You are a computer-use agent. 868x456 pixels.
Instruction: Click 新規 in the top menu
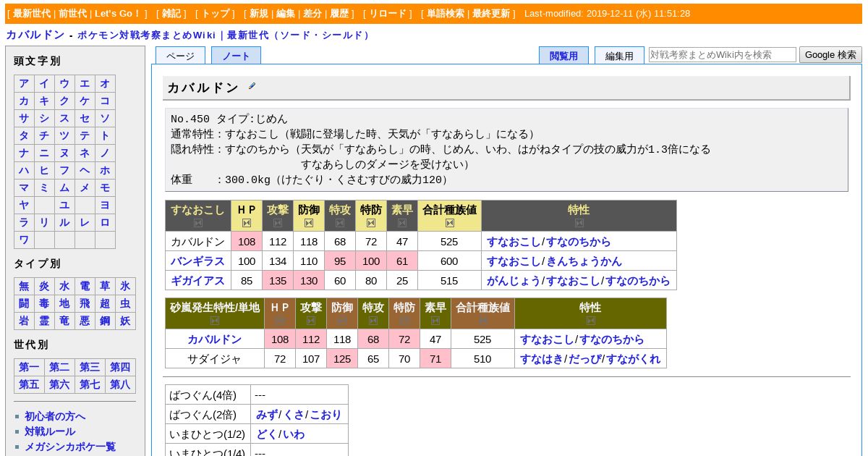point(259,14)
